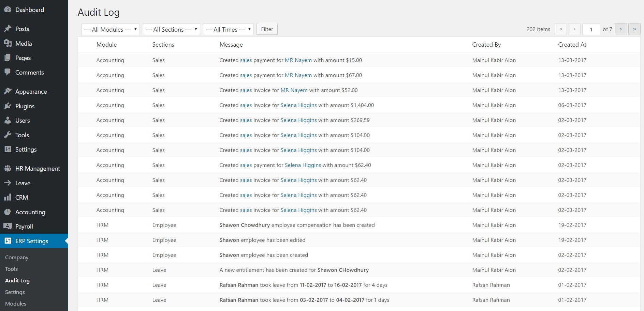The width and height of the screenshot is (644, 311).
Task: Click the '202 items' count text
Action: 538,29
